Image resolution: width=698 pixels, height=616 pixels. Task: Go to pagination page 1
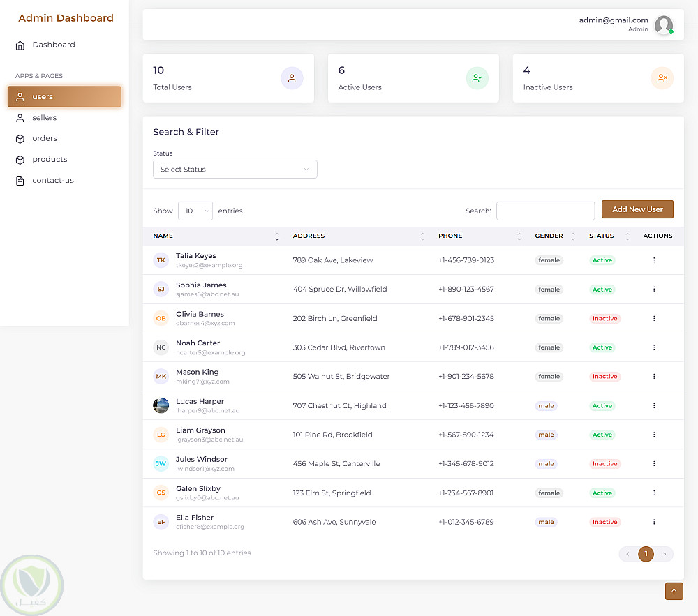(x=646, y=554)
